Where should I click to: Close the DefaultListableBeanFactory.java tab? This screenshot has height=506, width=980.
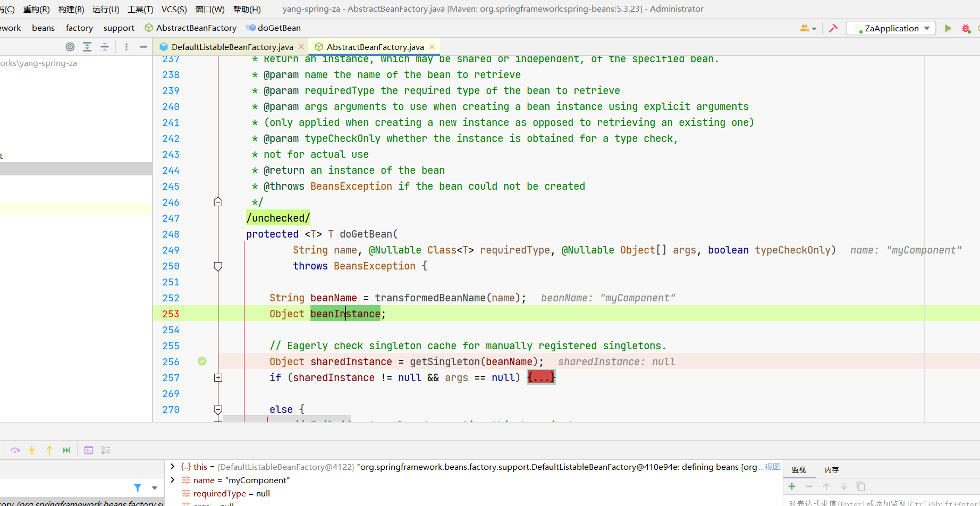pyautogui.click(x=301, y=47)
